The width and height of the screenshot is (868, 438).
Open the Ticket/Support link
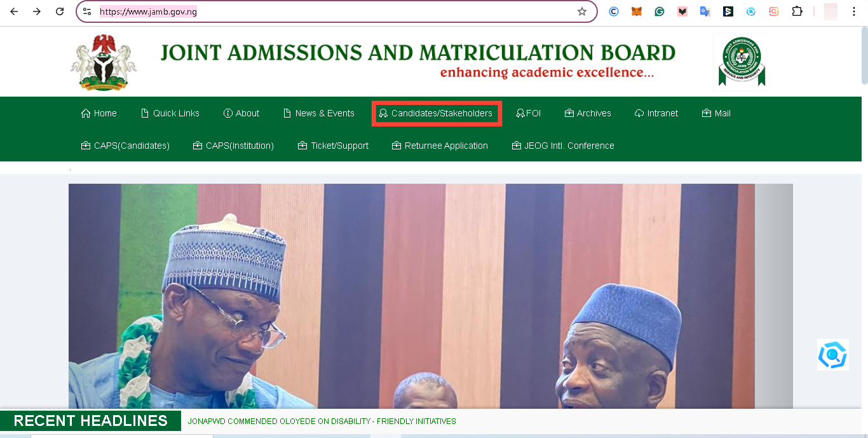coord(334,146)
